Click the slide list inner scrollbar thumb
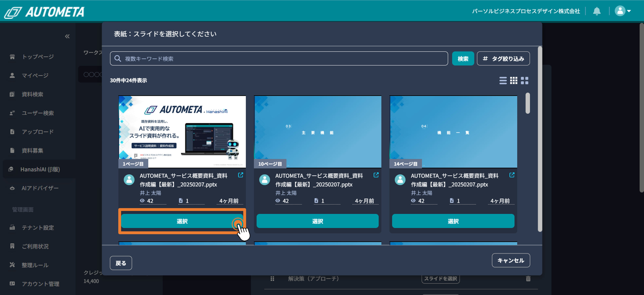Screen dimensions: 644x295 pos(528,103)
